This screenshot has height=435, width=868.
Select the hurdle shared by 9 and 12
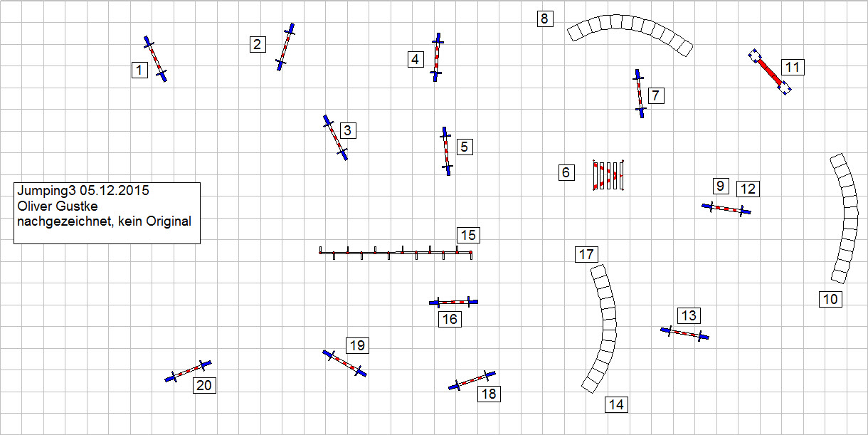click(726, 209)
